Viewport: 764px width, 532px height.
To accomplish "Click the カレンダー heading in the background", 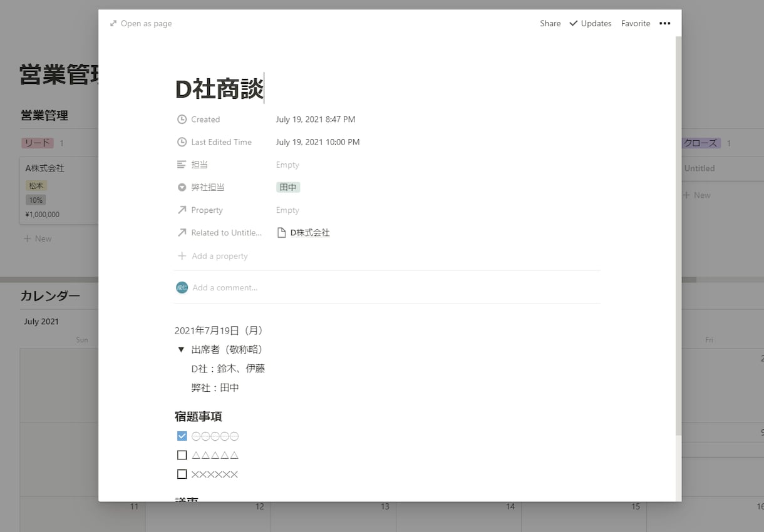I will [x=50, y=295].
